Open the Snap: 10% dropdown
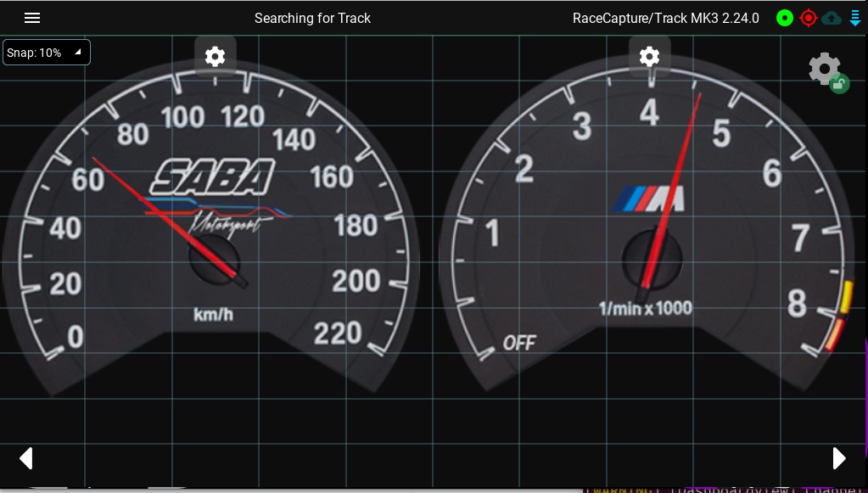 tap(47, 53)
